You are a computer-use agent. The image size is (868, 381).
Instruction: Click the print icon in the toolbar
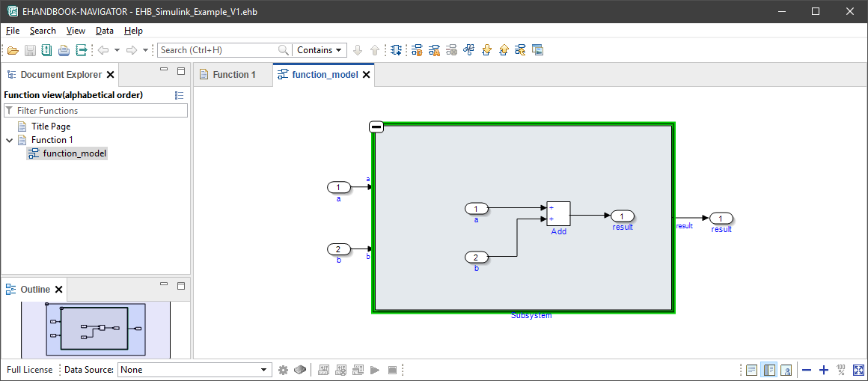(x=64, y=50)
